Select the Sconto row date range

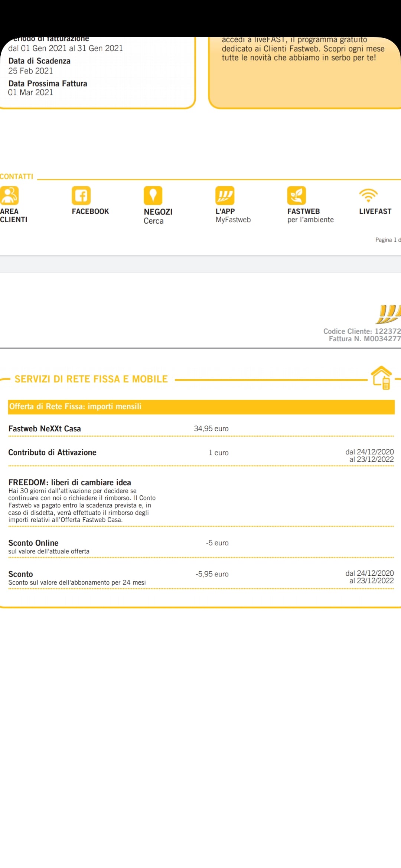369,577
